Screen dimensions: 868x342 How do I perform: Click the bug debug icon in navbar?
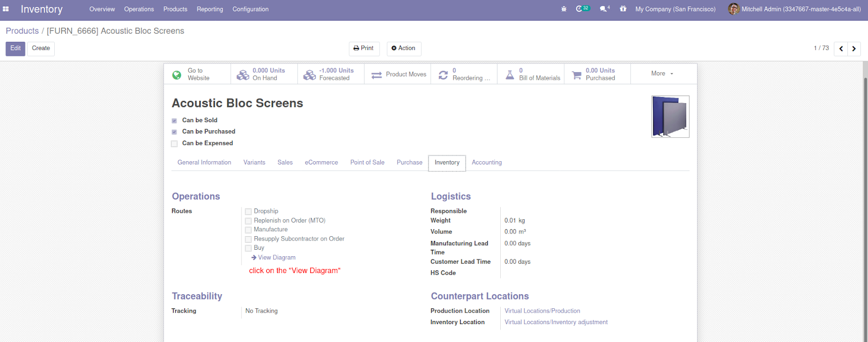564,9
